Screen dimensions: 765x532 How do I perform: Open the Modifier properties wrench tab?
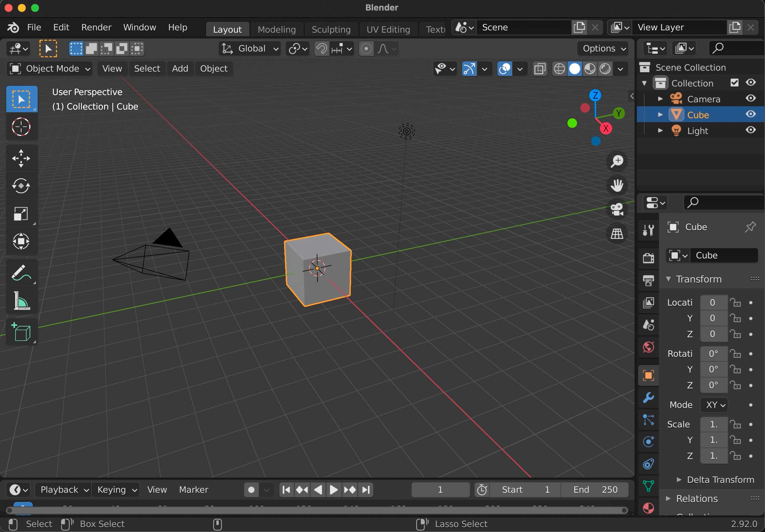click(x=648, y=397)
